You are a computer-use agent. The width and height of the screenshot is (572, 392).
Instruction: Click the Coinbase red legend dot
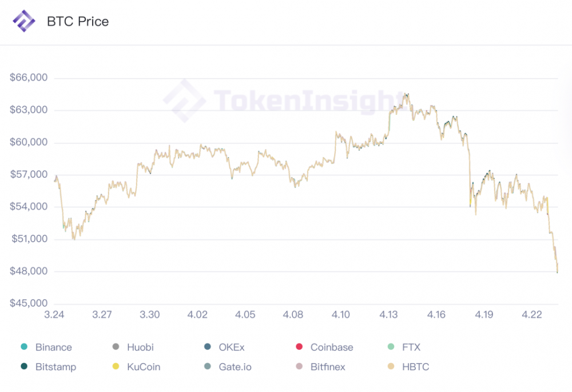click(298, 347)
